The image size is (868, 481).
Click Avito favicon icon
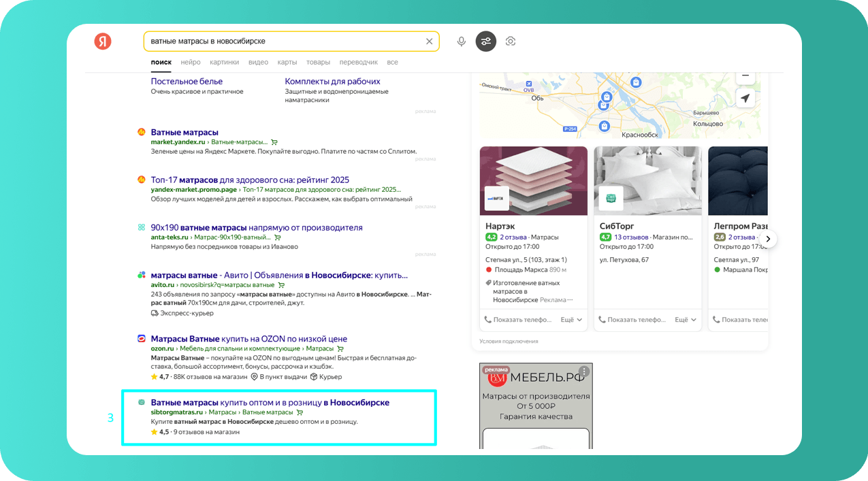point(142,275)
